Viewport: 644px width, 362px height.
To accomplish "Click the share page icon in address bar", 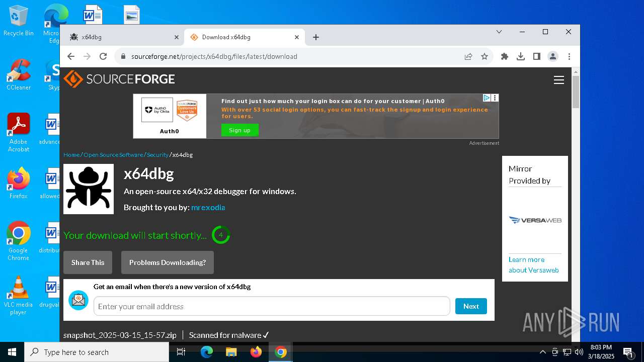I will pos(468,56).
